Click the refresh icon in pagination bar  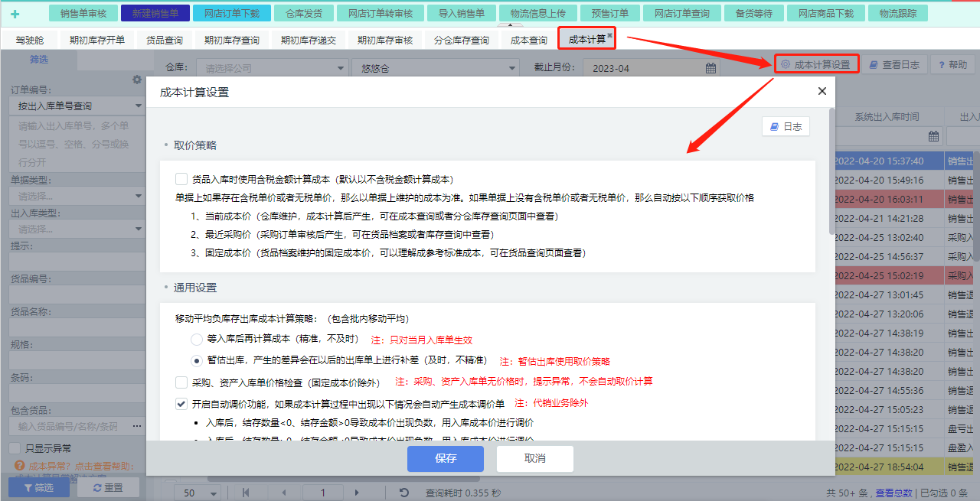point(404,493)
